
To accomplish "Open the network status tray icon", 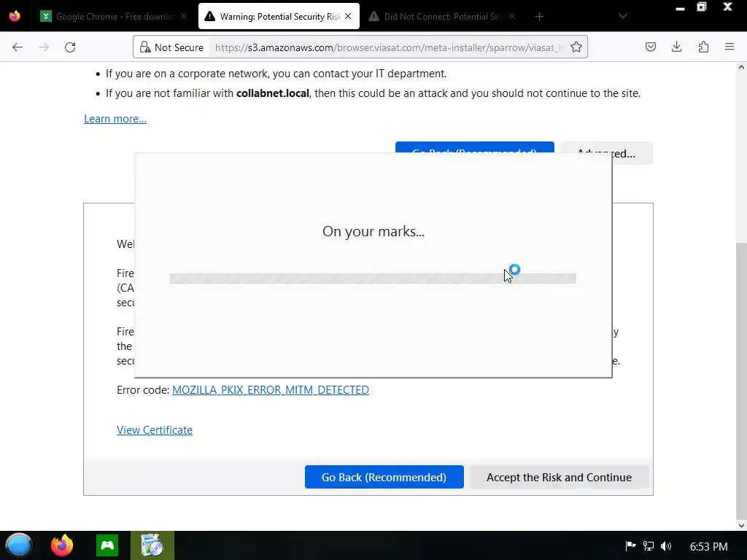I will pos(649,545).
